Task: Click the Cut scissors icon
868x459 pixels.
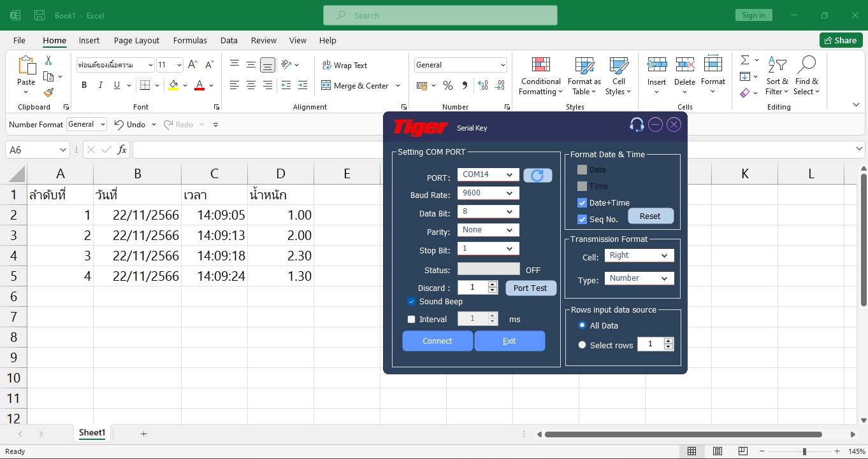Action: tap(48, 60)
